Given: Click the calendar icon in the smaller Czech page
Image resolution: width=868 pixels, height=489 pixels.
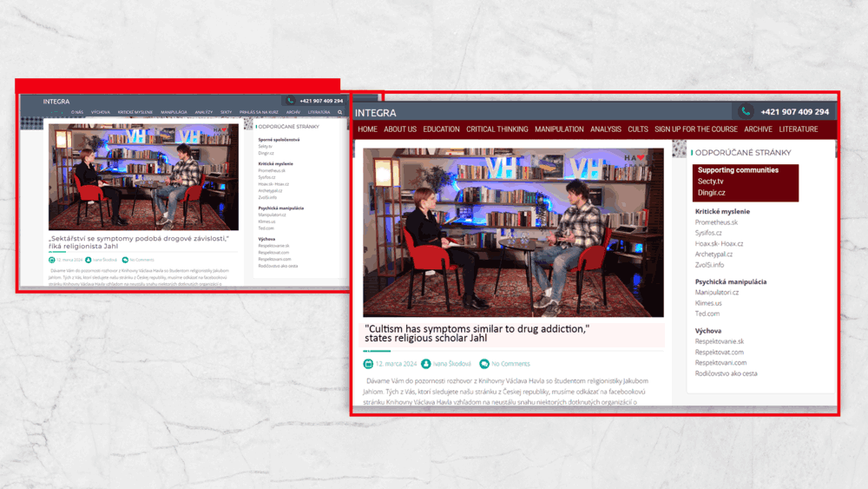Looking at the screenshot, I should coord(52,260).
